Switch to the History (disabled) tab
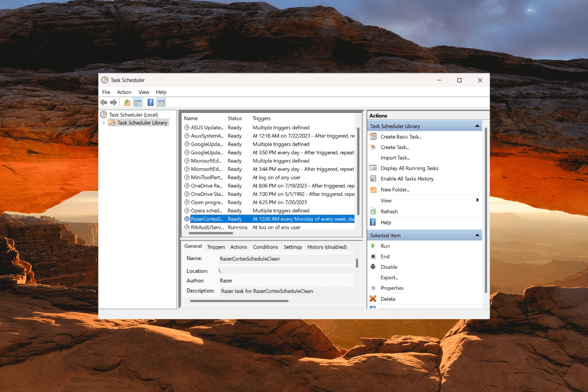The image size is (588, 392). pos(327,247)
